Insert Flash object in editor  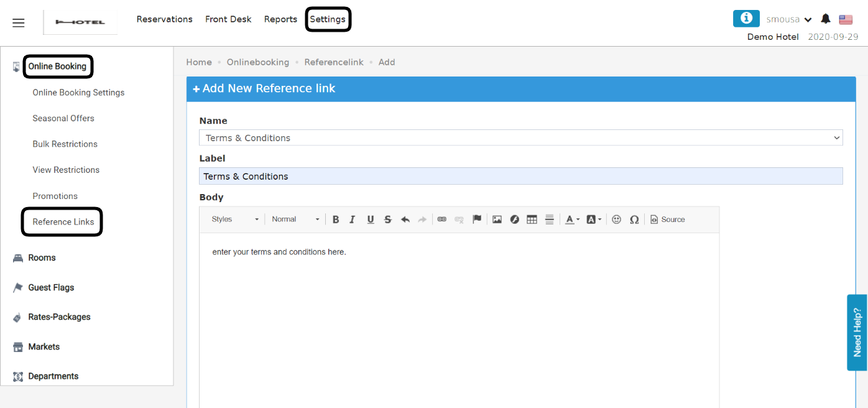click(x=514, y=220)
